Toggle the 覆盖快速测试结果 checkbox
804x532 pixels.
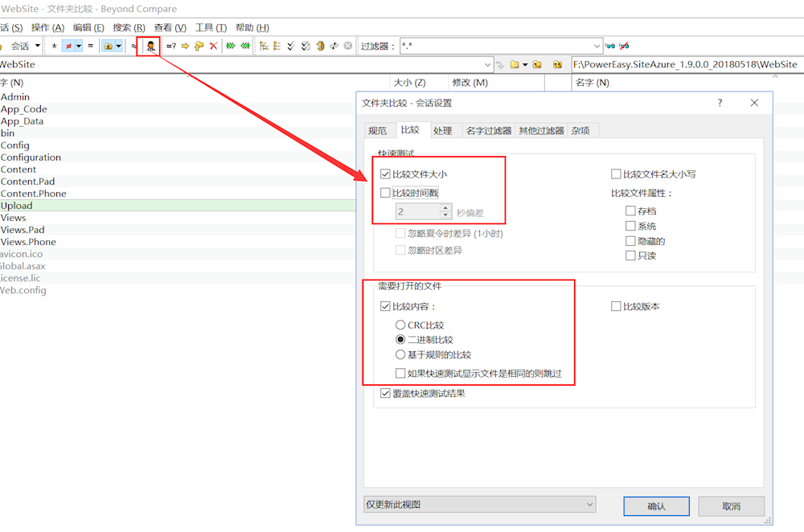[x=385, y=394]
